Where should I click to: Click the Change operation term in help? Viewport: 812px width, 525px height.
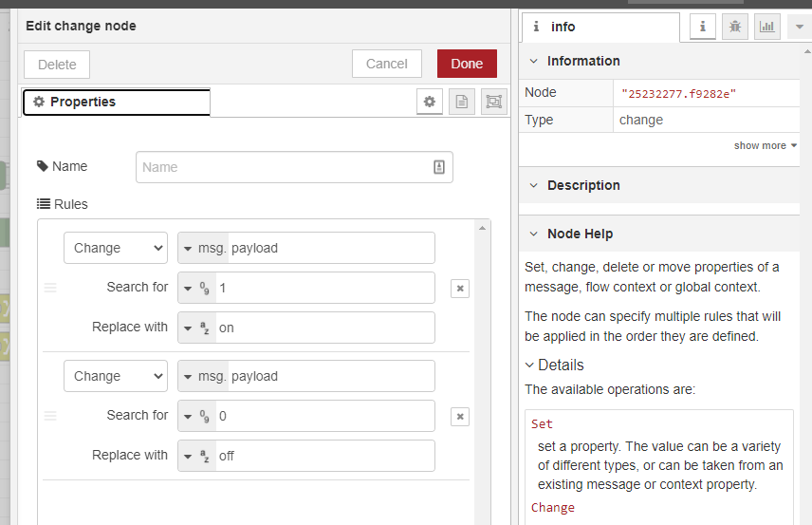click(552, 507)
